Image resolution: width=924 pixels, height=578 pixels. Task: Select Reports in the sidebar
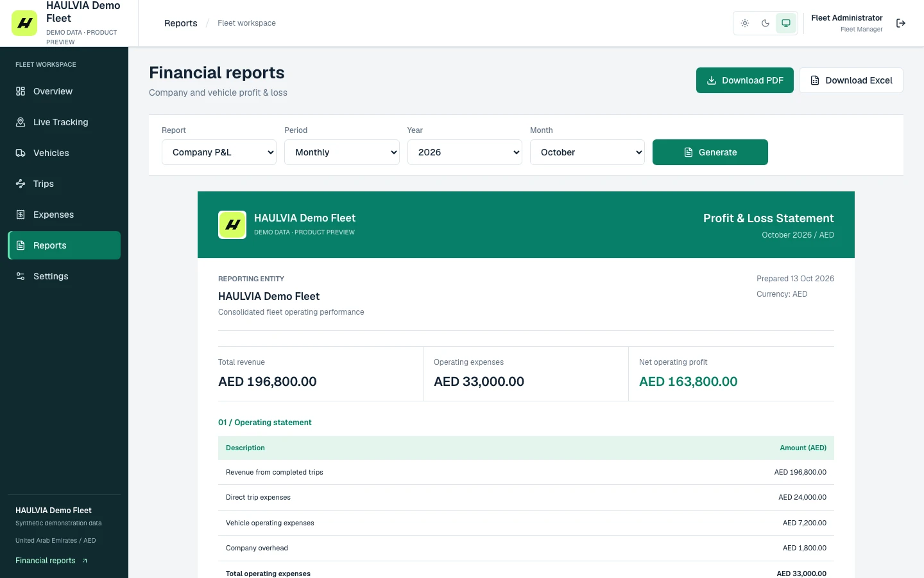tap(64, 245)
